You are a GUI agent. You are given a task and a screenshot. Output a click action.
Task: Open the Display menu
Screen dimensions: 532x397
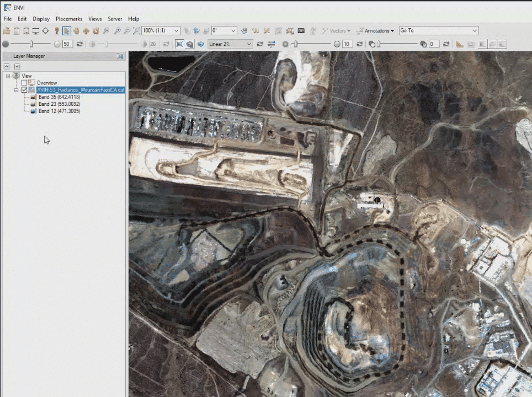tap(41, 19)
